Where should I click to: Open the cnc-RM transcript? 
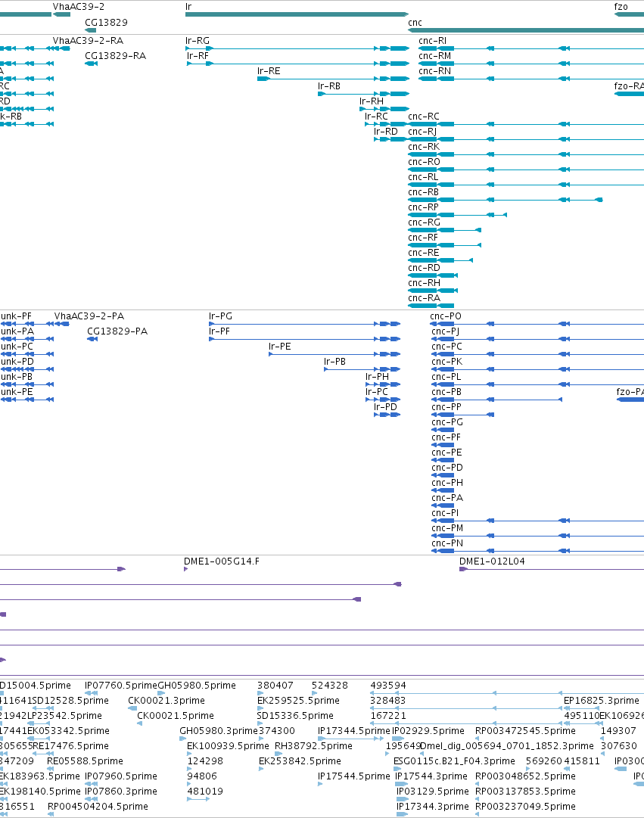(x=434, y=56)
